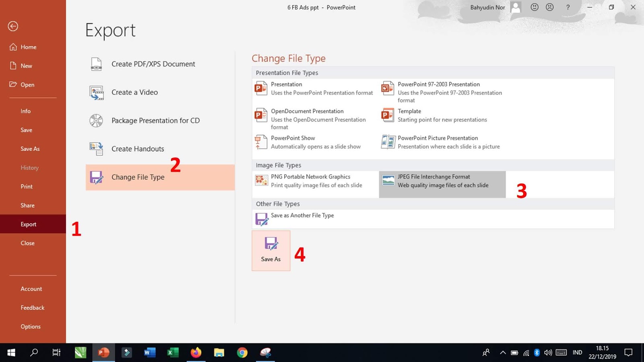Switch to Excel on the taskbar
Viewport: 644px width, 362px height.
(x=173, y=353)
